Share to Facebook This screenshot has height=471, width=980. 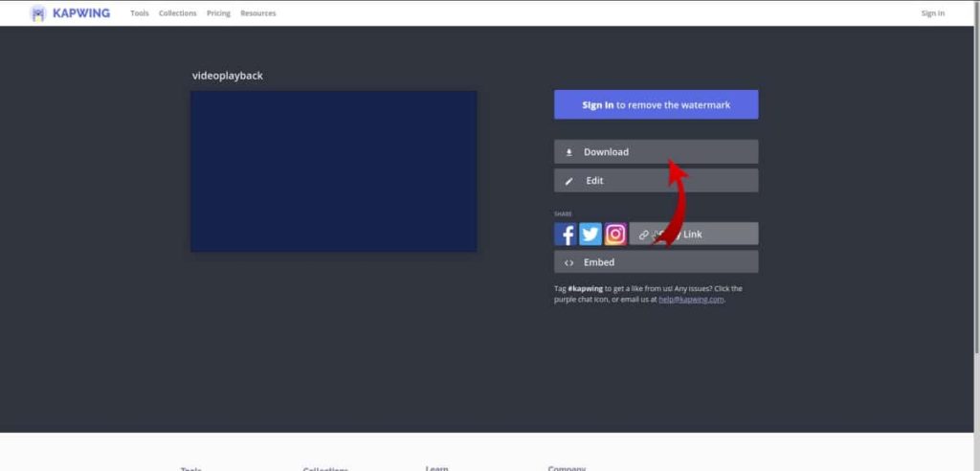[x=566, y=234]
